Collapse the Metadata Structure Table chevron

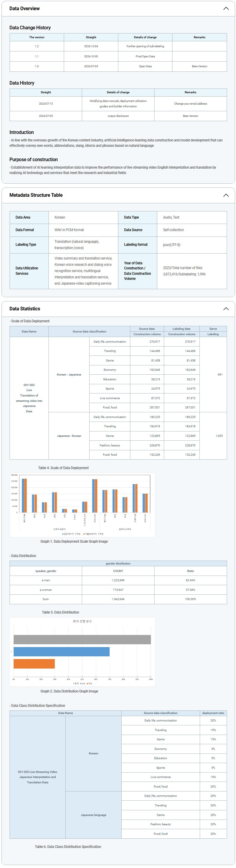pos(226,196)
